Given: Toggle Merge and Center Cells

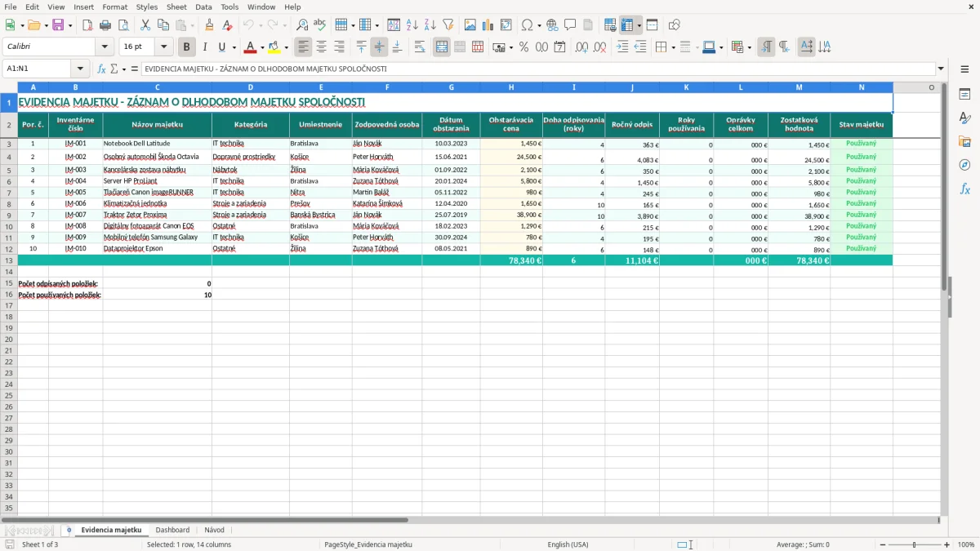Looking at the screenshot, I should [442, 47].
